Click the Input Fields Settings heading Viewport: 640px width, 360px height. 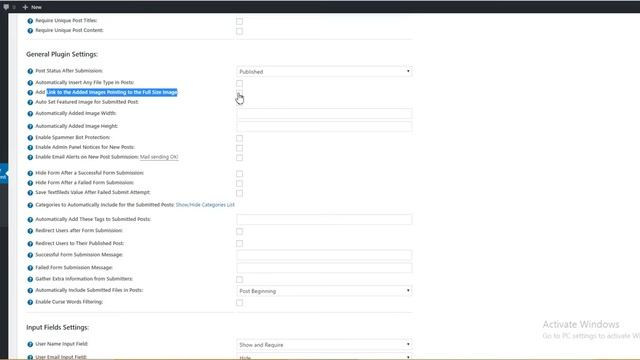(x=58, y=327)
